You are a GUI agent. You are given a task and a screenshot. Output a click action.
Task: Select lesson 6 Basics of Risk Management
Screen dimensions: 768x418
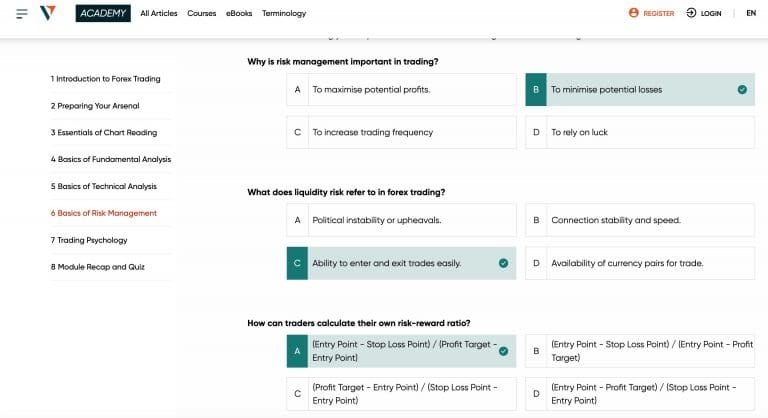tap(103, 213)
